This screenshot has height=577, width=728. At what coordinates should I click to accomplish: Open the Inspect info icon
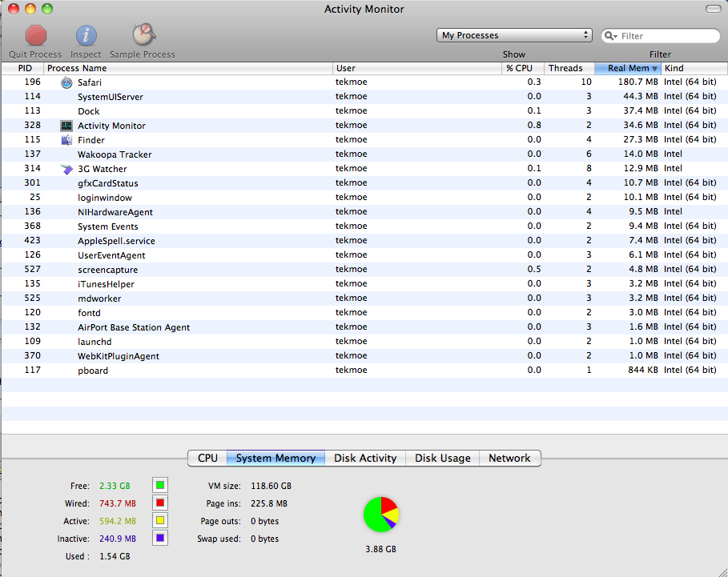coord(86,36)
